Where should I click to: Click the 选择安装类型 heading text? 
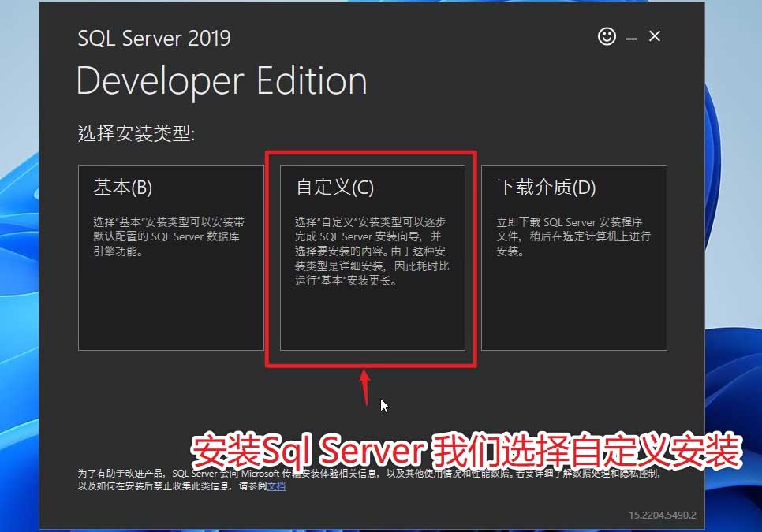pos(136,133)
